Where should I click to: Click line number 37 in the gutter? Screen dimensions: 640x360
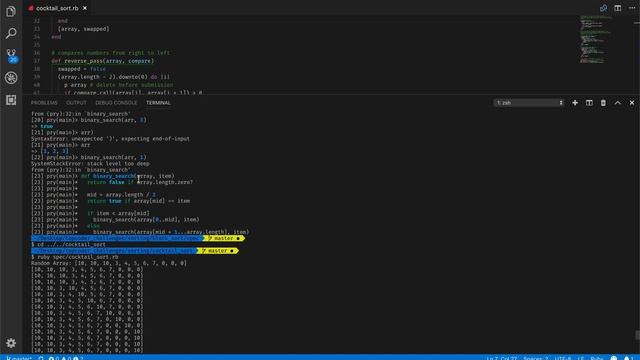pyautogui.click(x=37, y=61)
